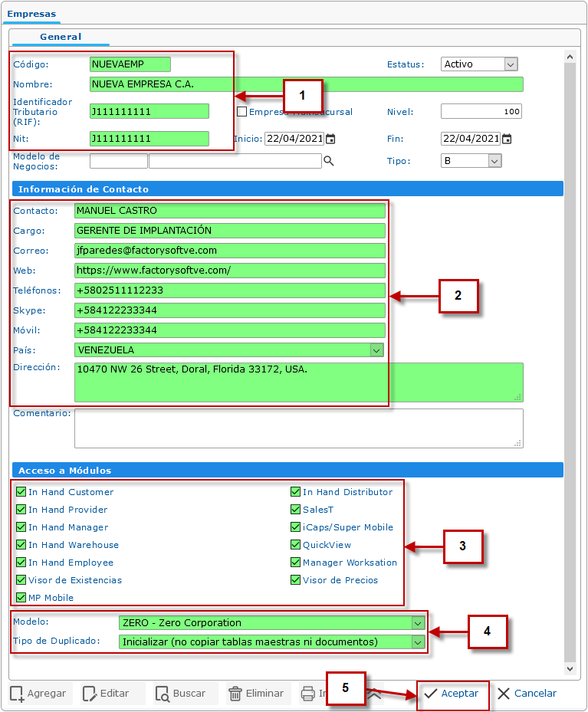The image size is (588, 712).
Task: Open the País dropdown showing VENEZUELA
Action: point(229,350)
